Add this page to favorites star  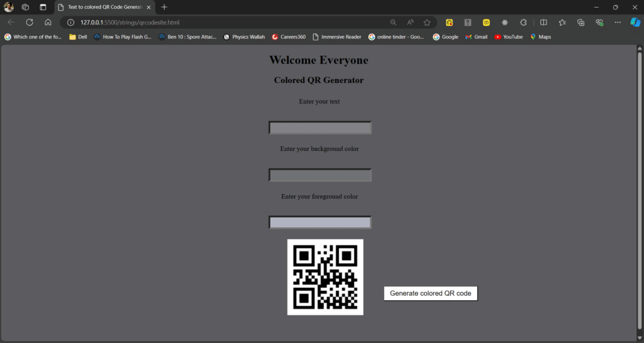click(x=427, y=22)
